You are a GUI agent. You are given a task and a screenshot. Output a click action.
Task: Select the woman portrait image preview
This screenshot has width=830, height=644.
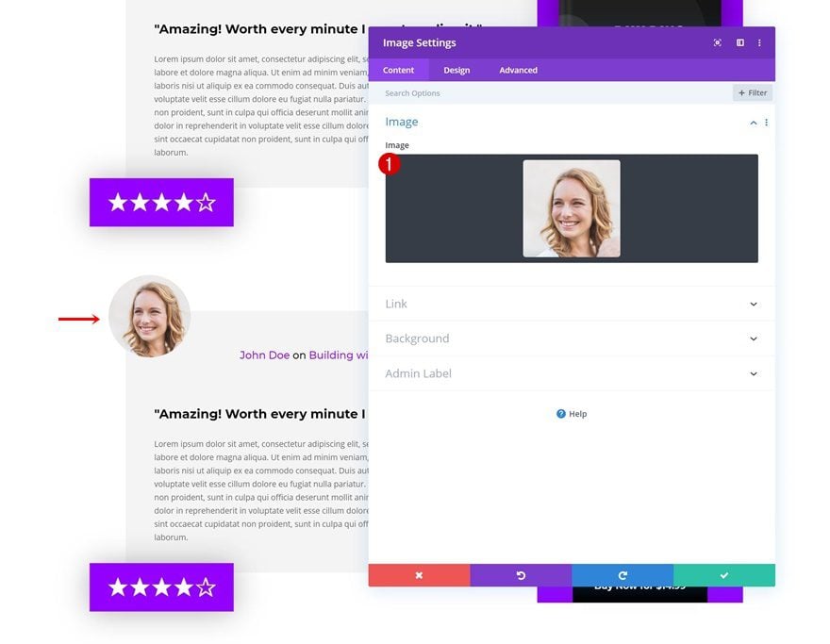(572, 208)
